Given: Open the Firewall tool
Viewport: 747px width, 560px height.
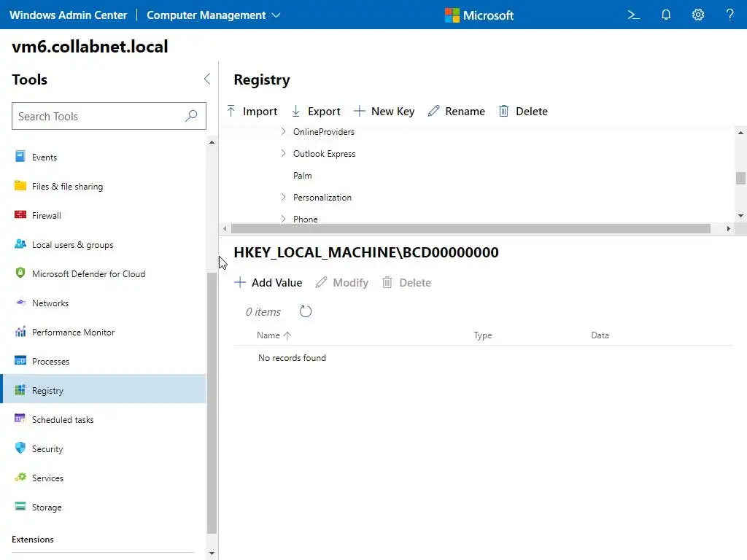Looking at the screenshot, I should 104,215.
